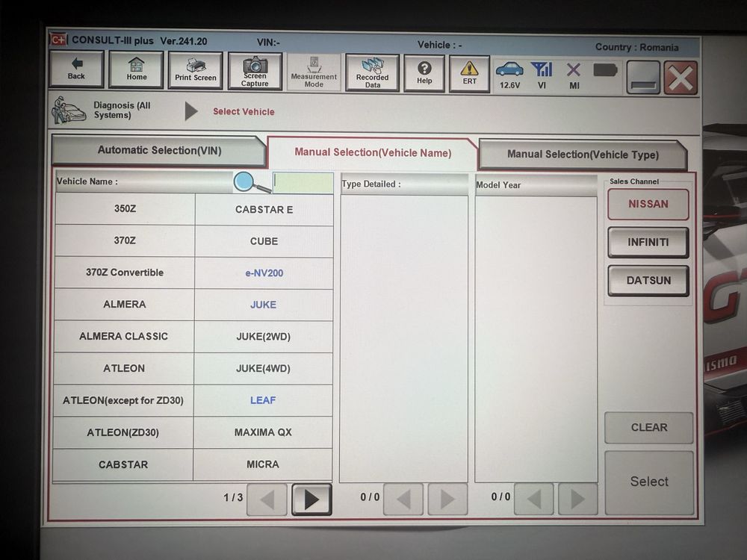Click the CONSULT-III plus logo icon
Viewport: 747px width, 560px height.
(x=59, y=40)
